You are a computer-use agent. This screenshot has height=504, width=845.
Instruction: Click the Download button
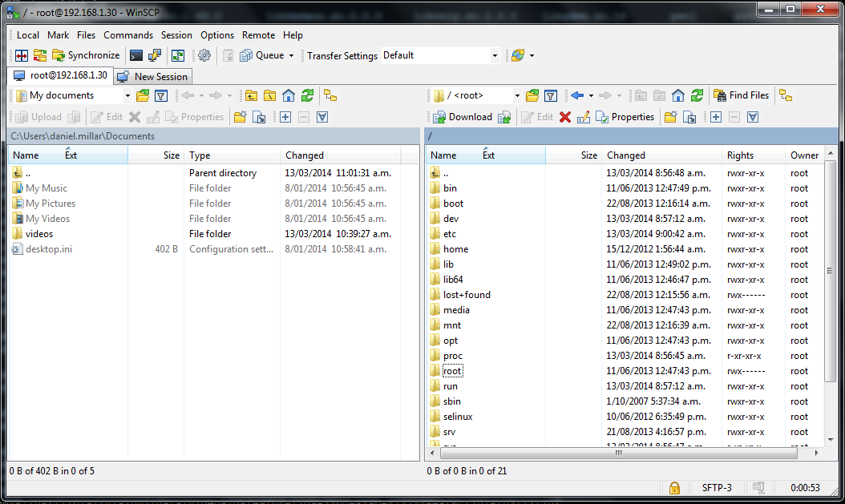point(463,117)
